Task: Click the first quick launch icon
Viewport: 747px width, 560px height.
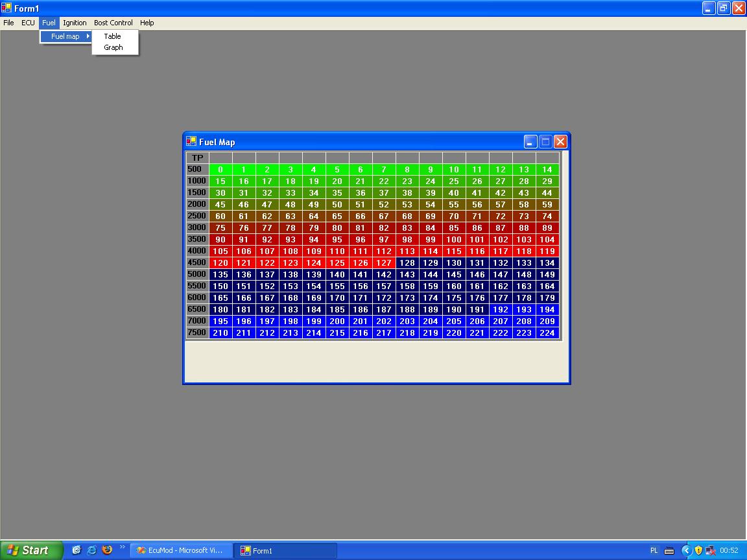Action: pyautogui.click(x=77, y=550)
